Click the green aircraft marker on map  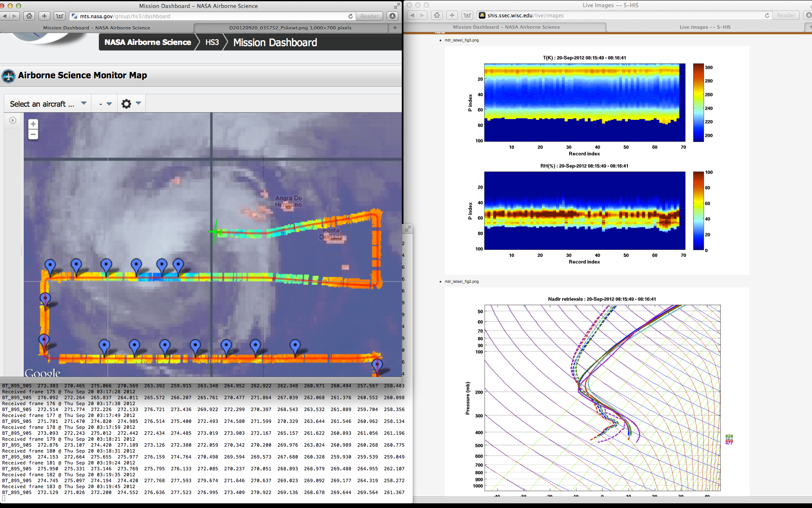tap(216, 232)
